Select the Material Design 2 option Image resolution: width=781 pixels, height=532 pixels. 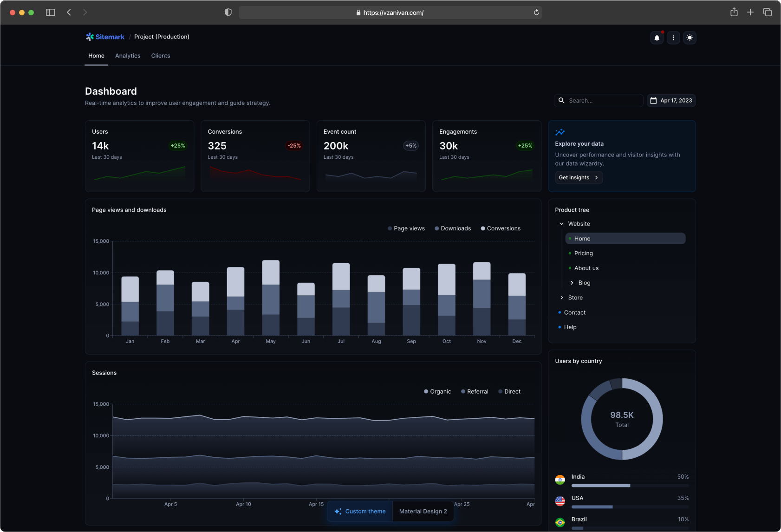[x=423, y=511]
